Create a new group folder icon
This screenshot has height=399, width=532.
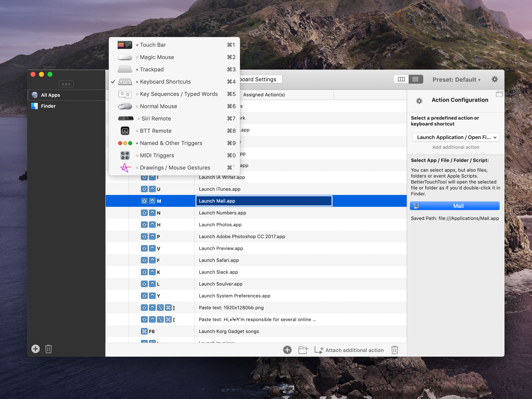tap(303, 350)
